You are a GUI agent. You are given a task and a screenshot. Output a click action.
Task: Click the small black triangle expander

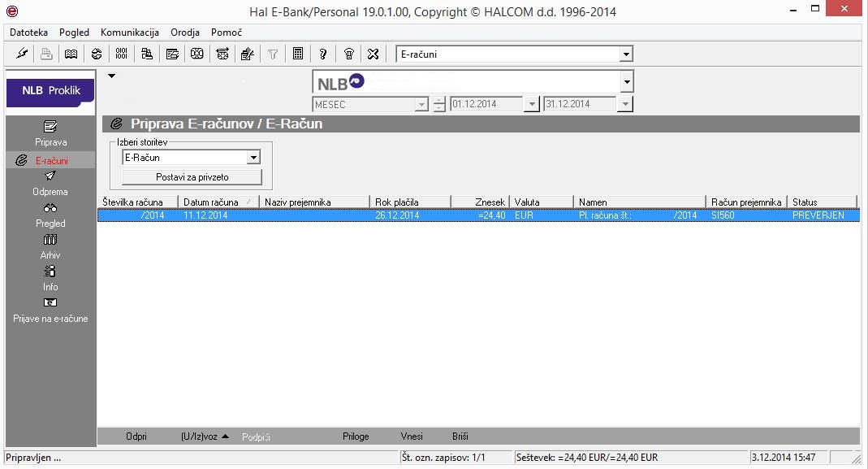(111, 76)
